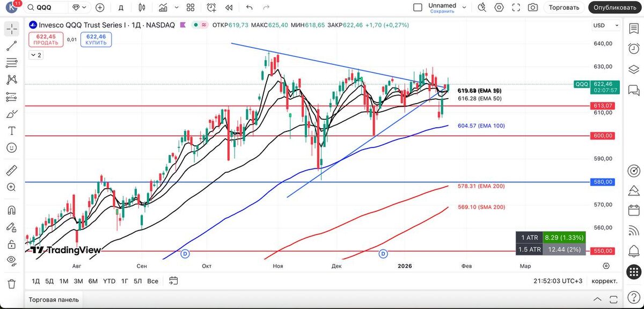Select the text annotation tool
This screenshot has width=644, height=309.
click(11, 131)
